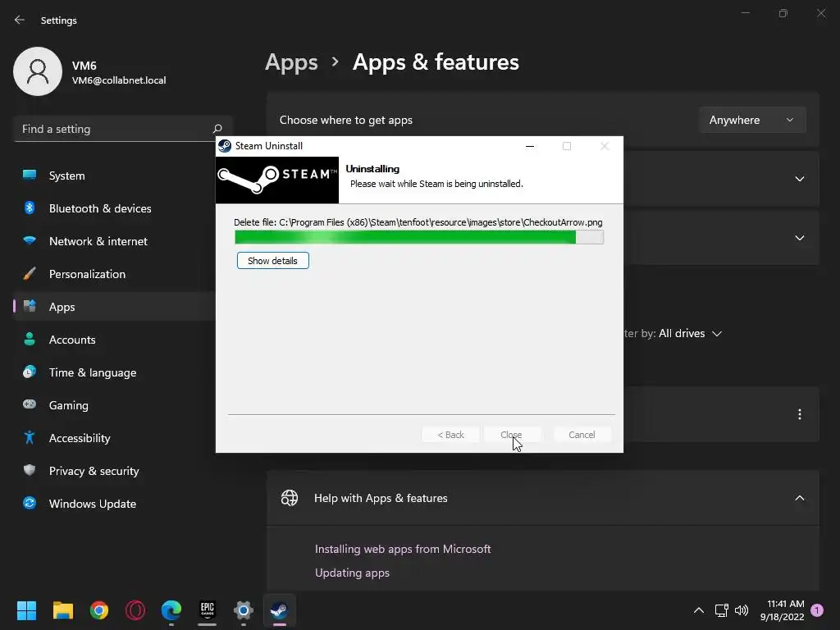Click the Accounts person icon
This screenshot has width=840, height=630.
click(x=30, y=339)
